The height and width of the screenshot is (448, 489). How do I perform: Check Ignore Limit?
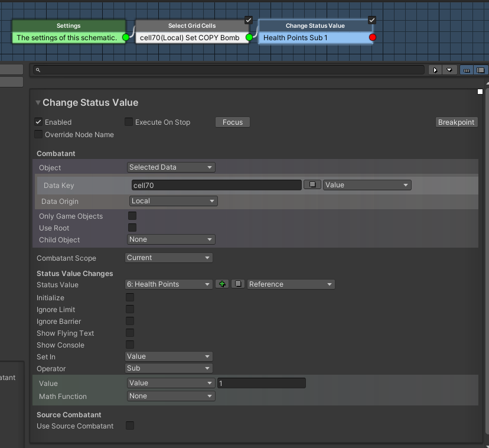130,309
